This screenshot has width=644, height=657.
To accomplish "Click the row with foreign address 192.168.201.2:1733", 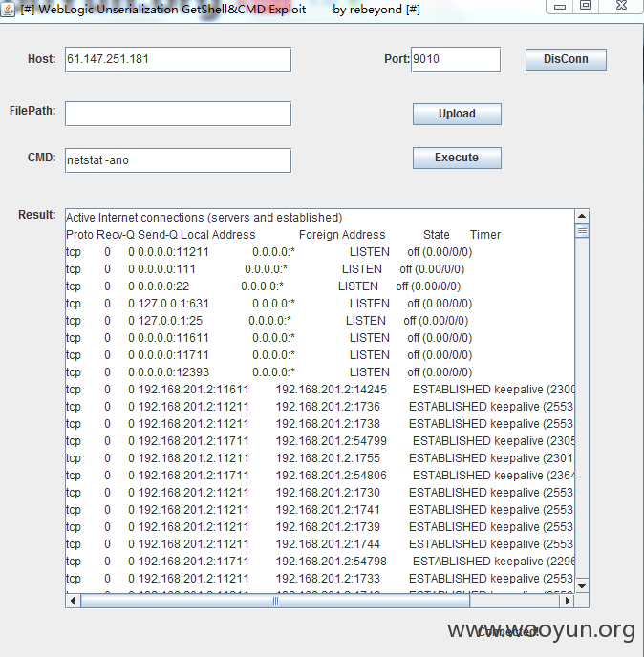I will (320, 579).
